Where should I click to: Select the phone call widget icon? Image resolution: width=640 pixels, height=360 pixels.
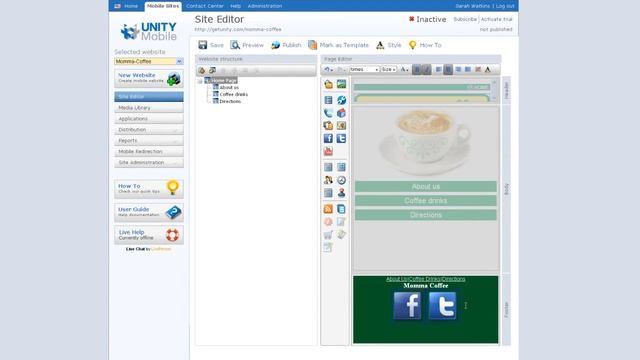pyautogui.click(x=328, y=113)
